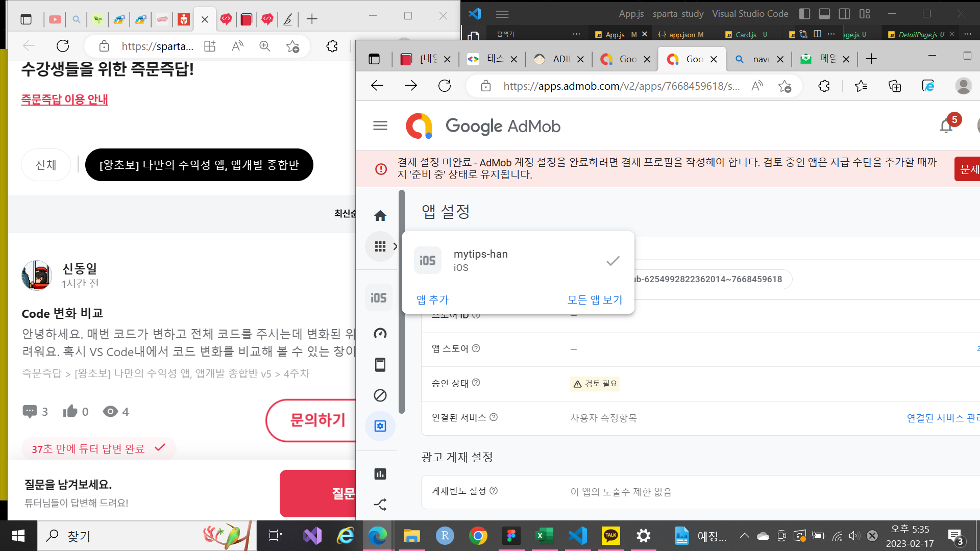The height and width of the screenshot is (551, 980).
Task: Go to AdMob home icon in sidebar
Action: click(x=380, y=216)
